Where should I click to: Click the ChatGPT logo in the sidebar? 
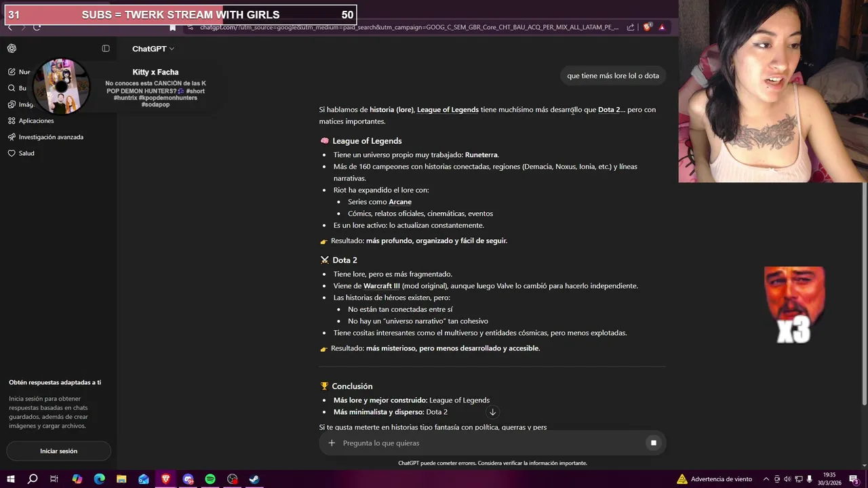(x=12, y=49)
